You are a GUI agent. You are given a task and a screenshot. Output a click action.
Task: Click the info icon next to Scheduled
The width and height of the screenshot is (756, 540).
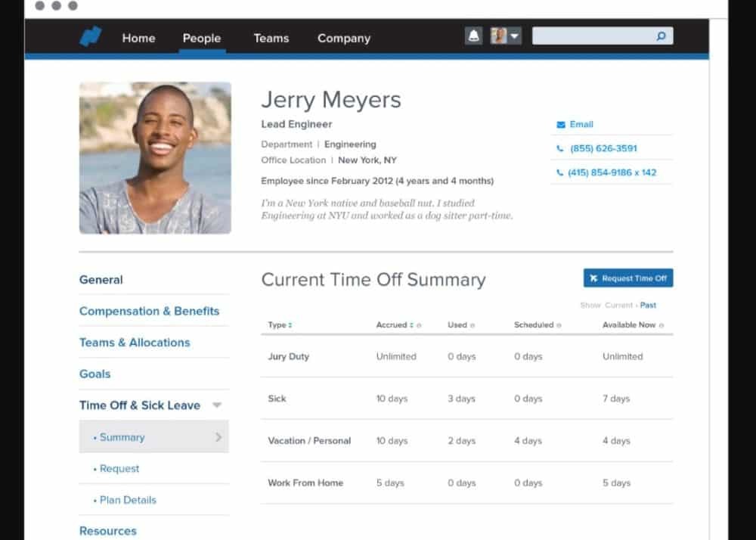tap(559, 325)
